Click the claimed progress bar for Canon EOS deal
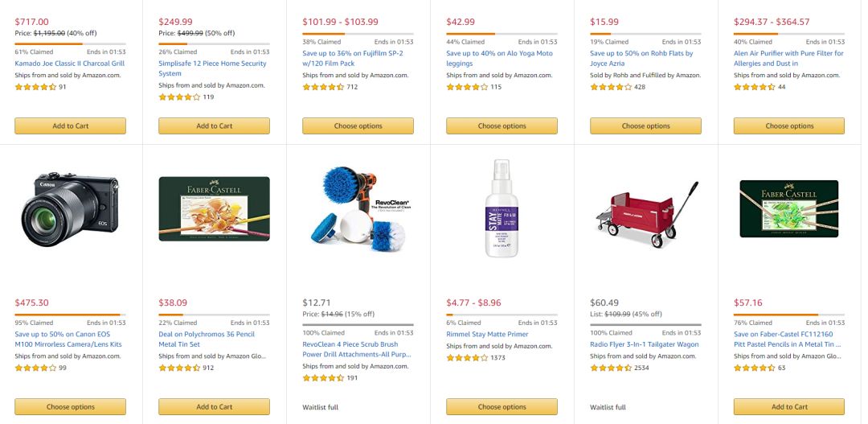This screenshot has width=868, height=424. coord(70,315)
